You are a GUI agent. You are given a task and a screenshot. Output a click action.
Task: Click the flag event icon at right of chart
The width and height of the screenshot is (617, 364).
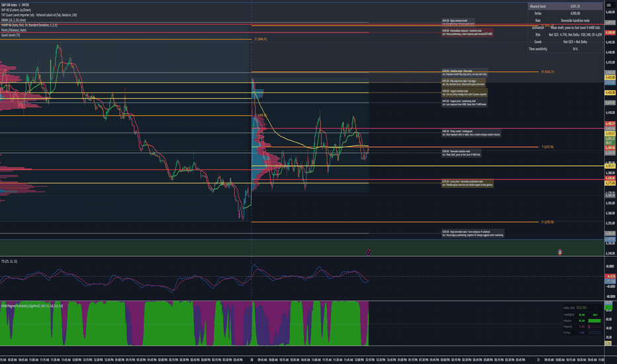[x=560, y=252]
